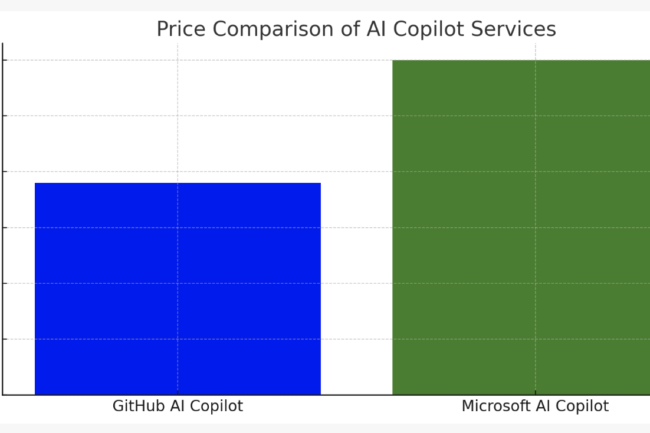The height and width of the screenshot is (433, 650).
Task: Click the green color fill of the Microsoft bar
Action: pyautogui.click(x=460, y=300)
